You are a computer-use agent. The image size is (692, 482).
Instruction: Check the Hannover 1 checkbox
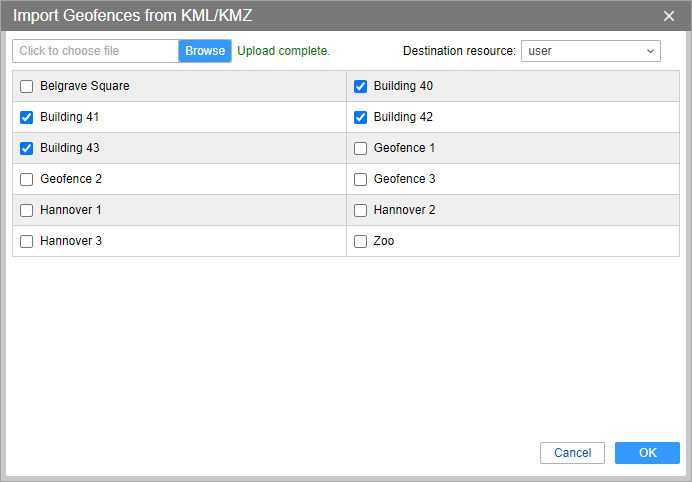[x=27, y=210]
